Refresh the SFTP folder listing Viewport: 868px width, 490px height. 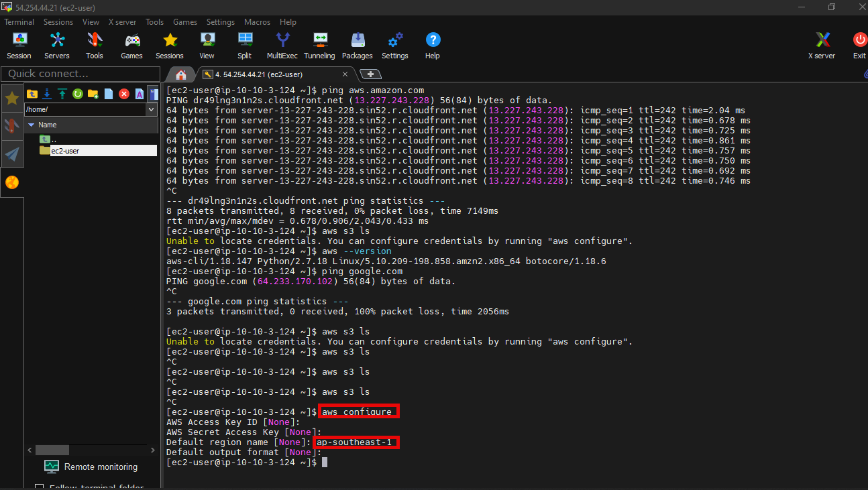[78, 94]
